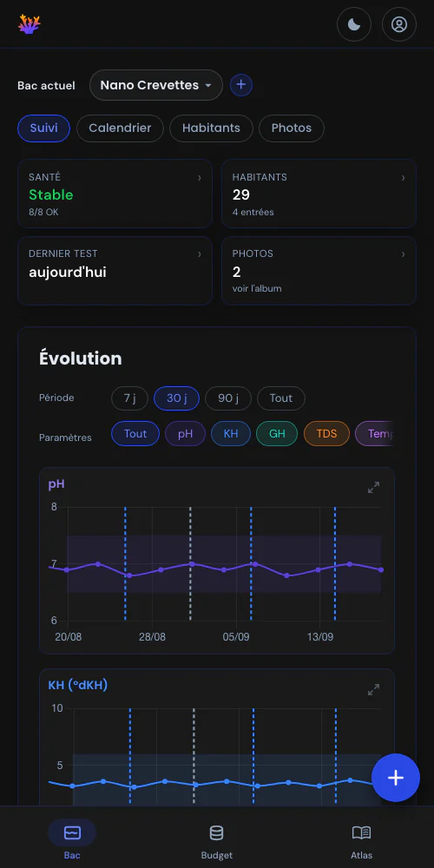
Task: Open the Photos album card
Action: 319,271
